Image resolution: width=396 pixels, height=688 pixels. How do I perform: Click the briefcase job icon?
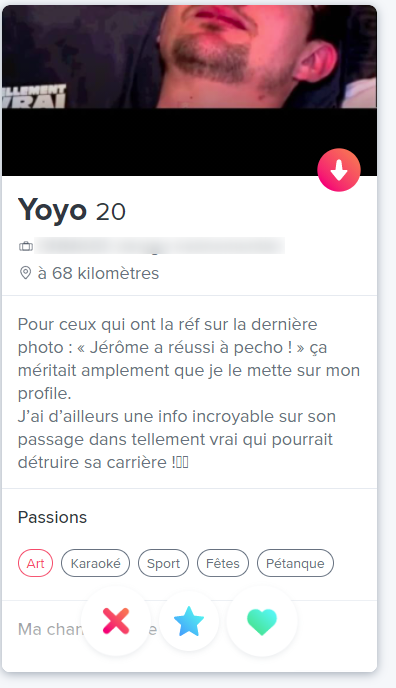click(26, 246)
